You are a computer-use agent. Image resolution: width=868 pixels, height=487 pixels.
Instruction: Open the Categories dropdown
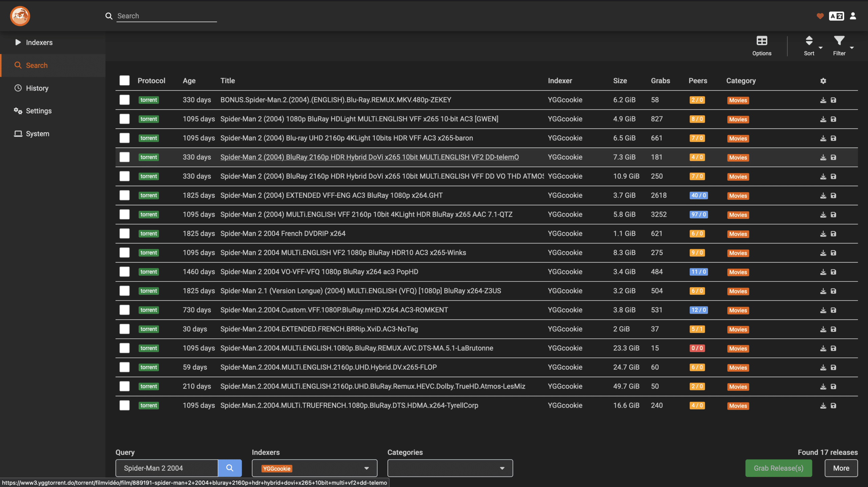(x=450, y=468)
